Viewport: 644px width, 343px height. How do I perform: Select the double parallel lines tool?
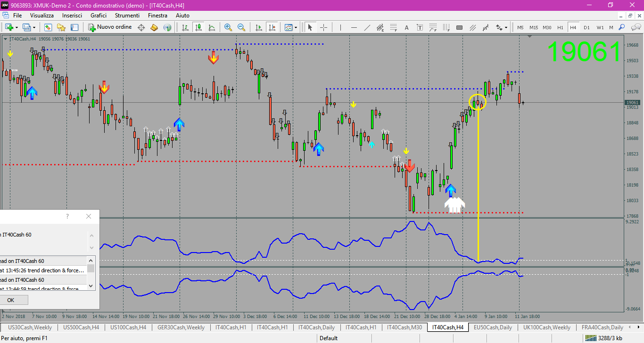click(x=473, y=27)
